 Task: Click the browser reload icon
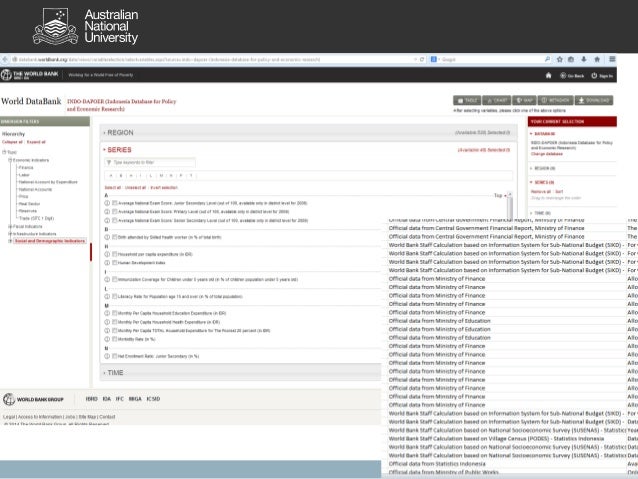[422, 59]
